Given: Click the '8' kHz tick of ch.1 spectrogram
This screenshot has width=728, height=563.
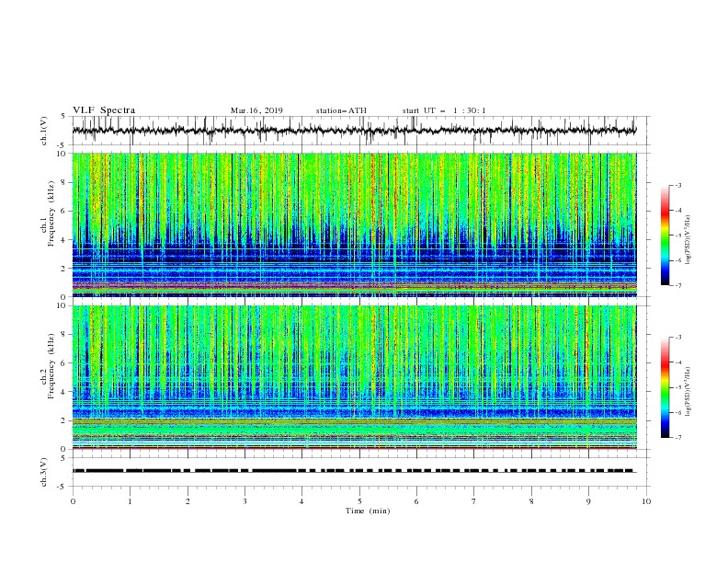Looking at the screenshot, I should pyautogui.click(x=64, y=182).
